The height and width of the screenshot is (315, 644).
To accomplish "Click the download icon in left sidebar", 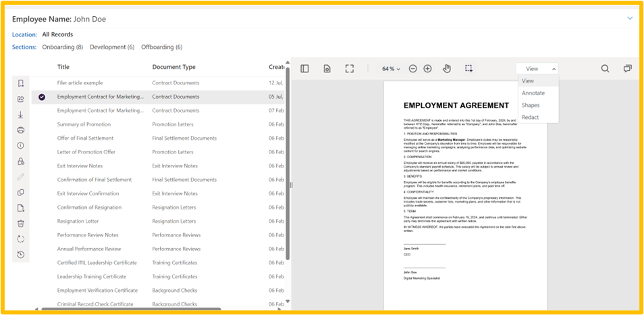I will click(21, 115).
